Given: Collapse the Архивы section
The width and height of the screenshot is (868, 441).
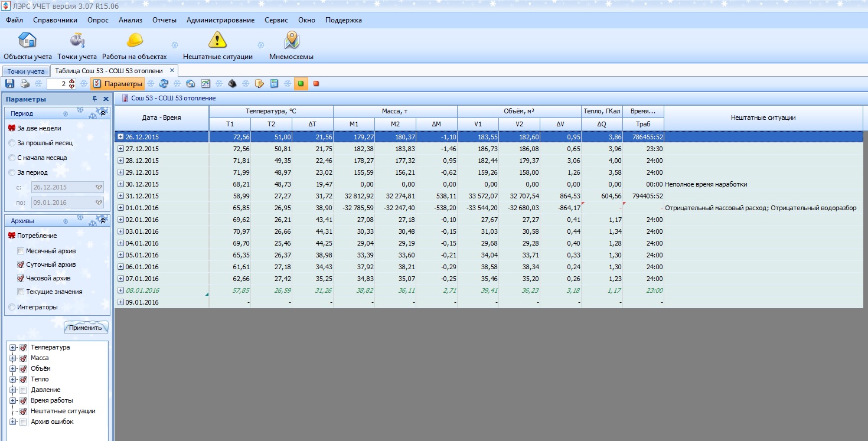Looking at the screenshot, I should (103, 220).
